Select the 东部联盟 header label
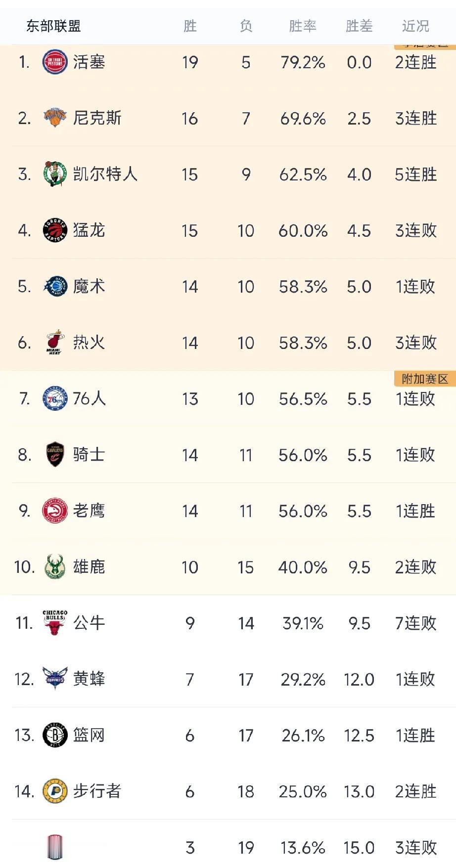This screenshot has height=868, width=456. click(x=53, y=26)
